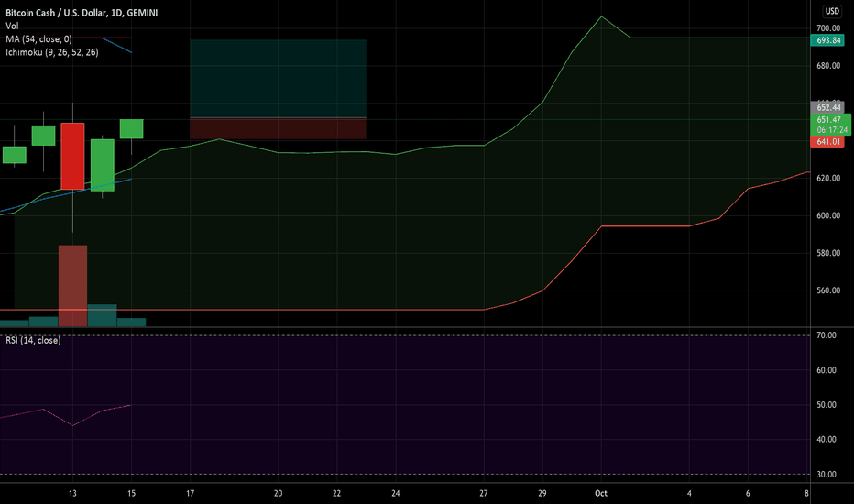The height and width of the screenshot is (504, 854).
Task: Click the RSI 70.00 level label
Action: [x=827, y=335]
